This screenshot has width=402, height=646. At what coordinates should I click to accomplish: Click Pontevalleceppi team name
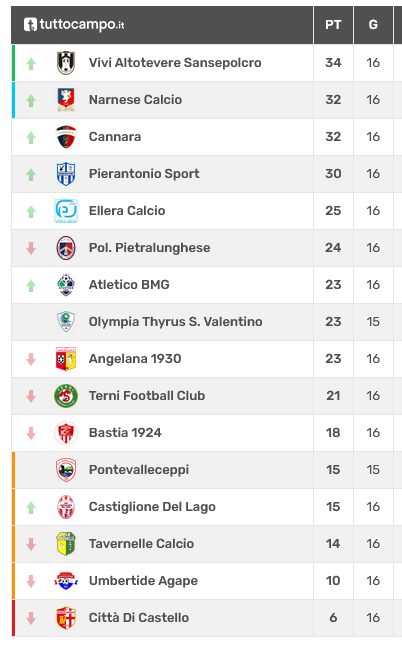[x=139, y=470]
